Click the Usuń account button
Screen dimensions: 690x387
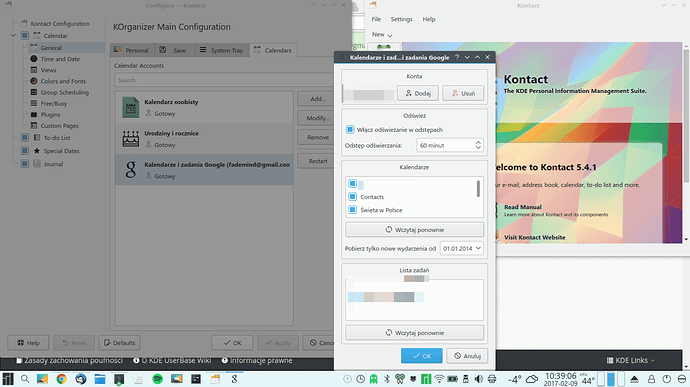click(463, 93)
